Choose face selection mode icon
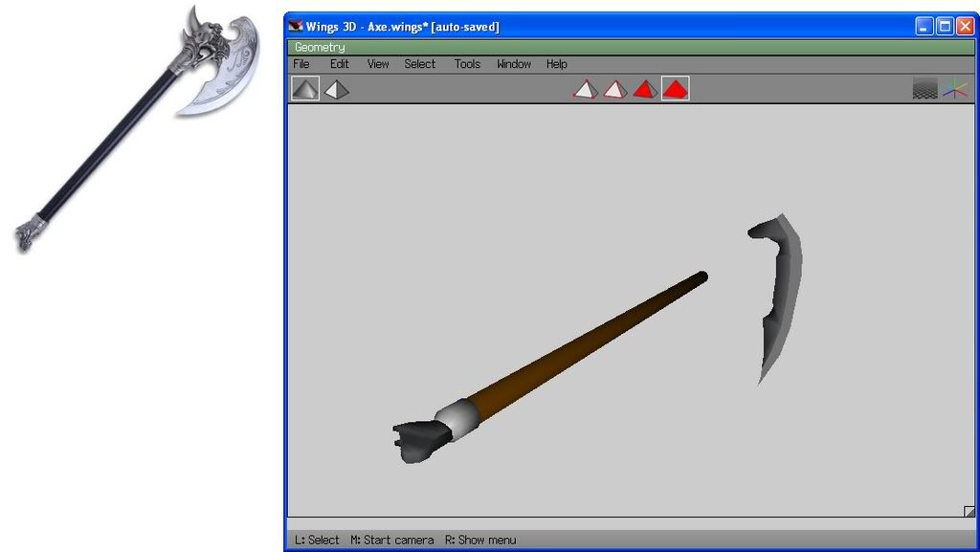Viewport: 980px width, 552px height. coord(645,89)
